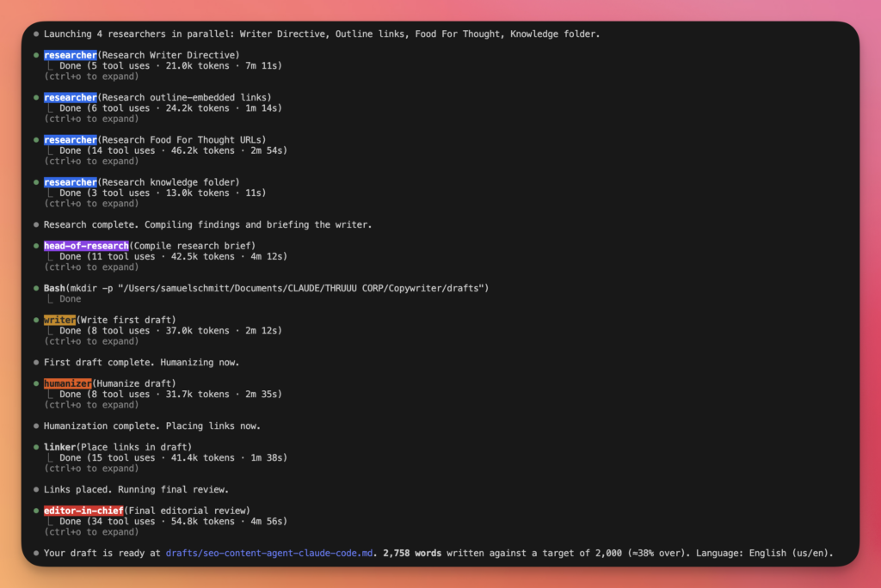Click the researcher badge for Food For Thought URLs
This screenshot has height=588, width=881.
pos(71,140)
